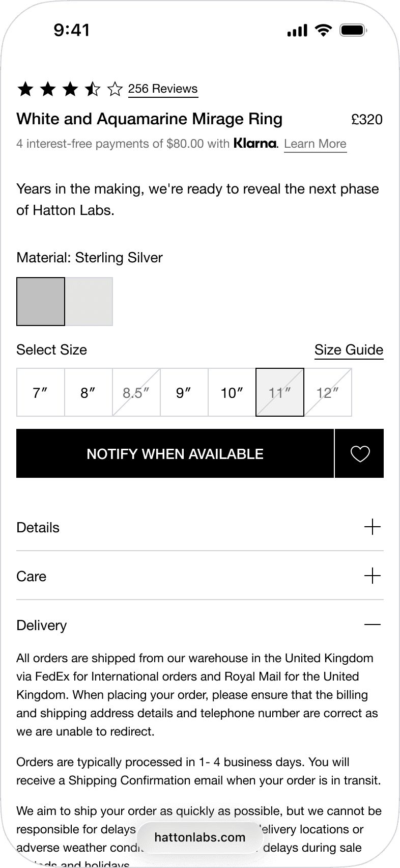Screen dimensions: 400x868
Task: Open the 256 Reviews link
Action: [x=163, y=89]
